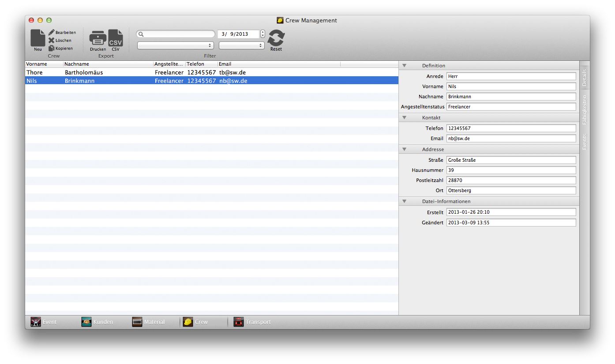Click the Bearbeiten pencil icon
615x364 pixels.
click(52, 33)
